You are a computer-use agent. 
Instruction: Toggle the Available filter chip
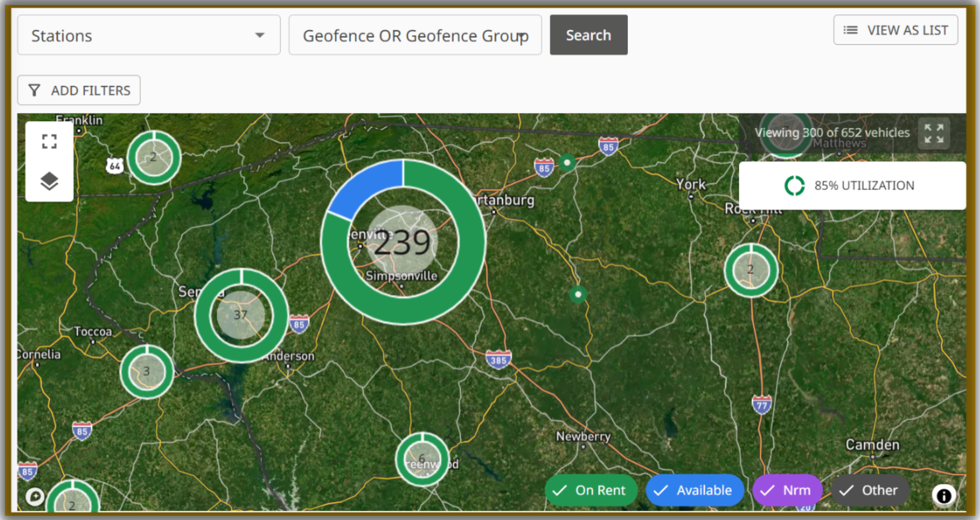click(695, 490)
